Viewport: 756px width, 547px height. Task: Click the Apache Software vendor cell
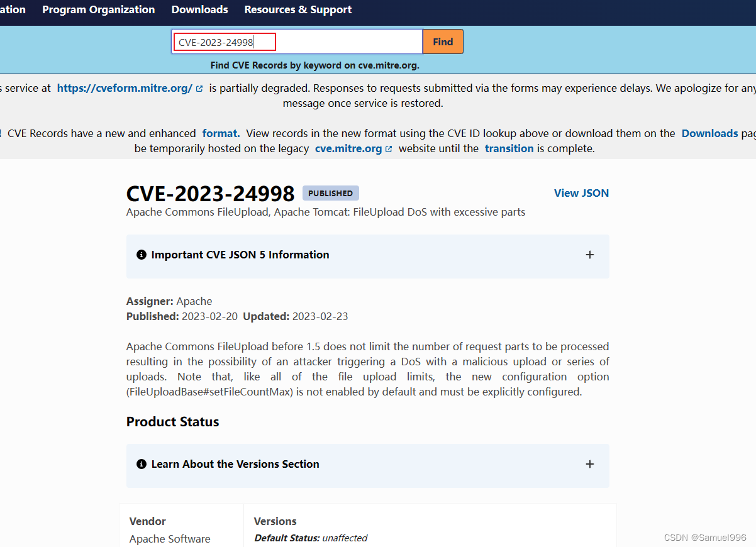170,539
